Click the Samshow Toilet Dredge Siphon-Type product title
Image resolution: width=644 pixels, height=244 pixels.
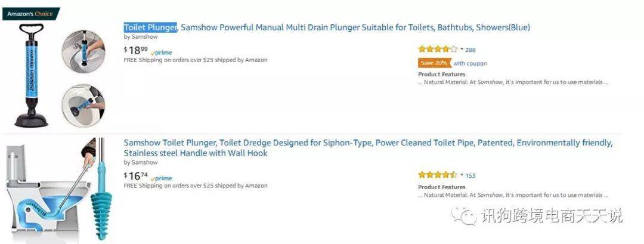(368, 148)
